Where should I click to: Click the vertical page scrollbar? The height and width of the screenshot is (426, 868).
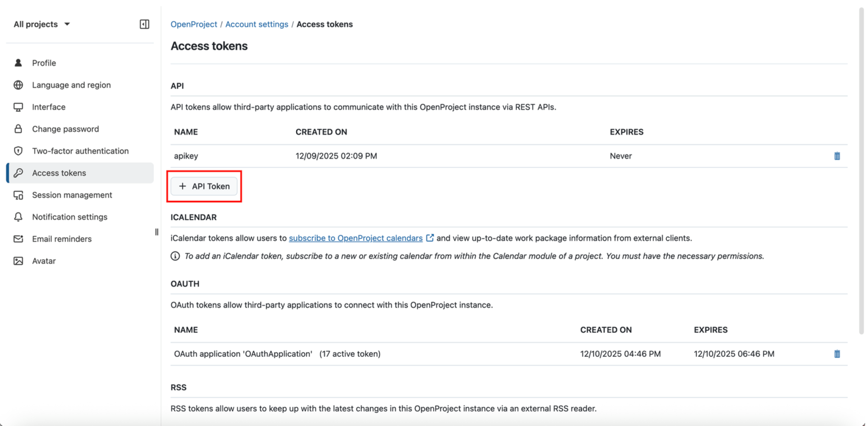click(x=862, y=170)
